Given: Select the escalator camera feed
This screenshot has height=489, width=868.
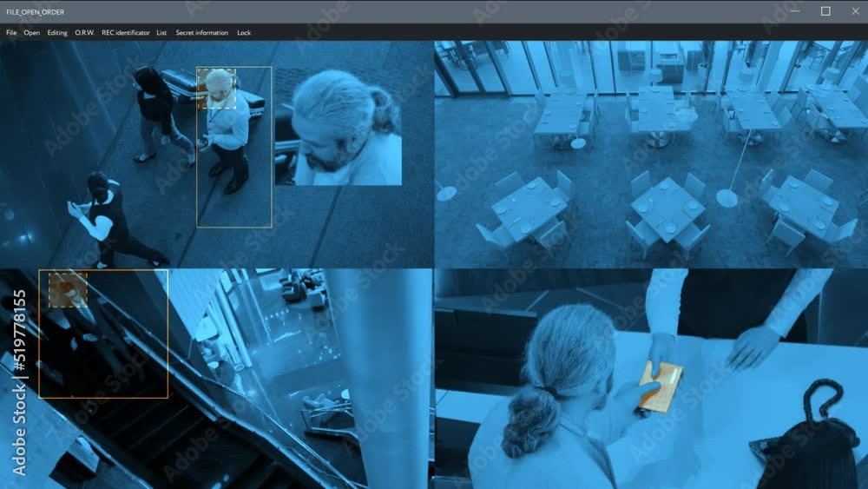Looking at the screenshot, I should [x=216, y=379].
